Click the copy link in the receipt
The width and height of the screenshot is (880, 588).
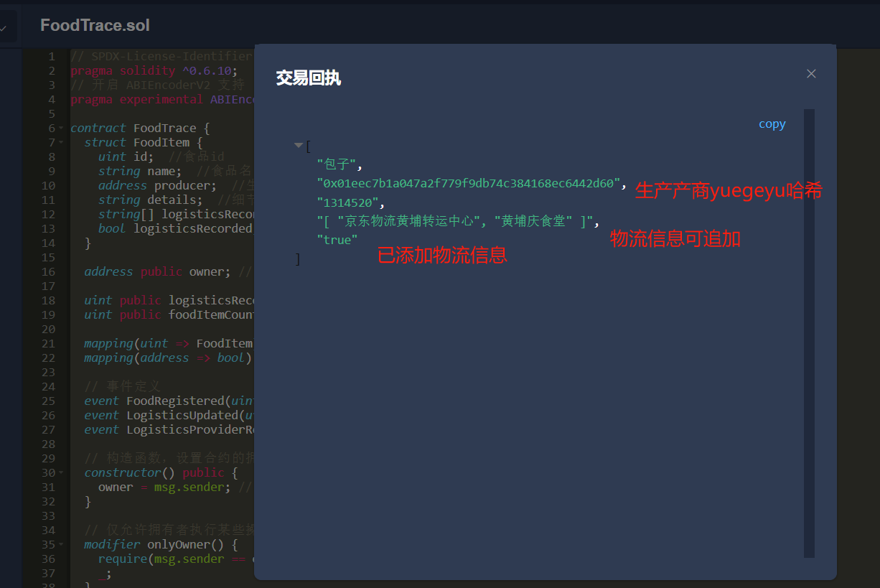tap(772, 124)
